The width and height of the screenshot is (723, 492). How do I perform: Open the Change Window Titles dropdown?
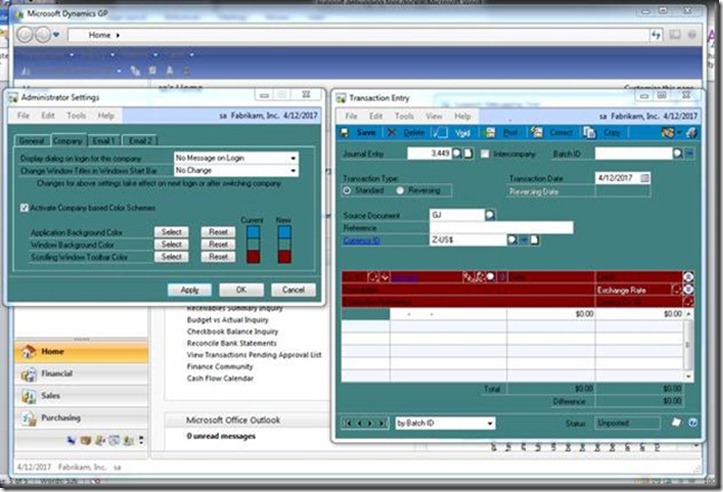pos(293,171)
